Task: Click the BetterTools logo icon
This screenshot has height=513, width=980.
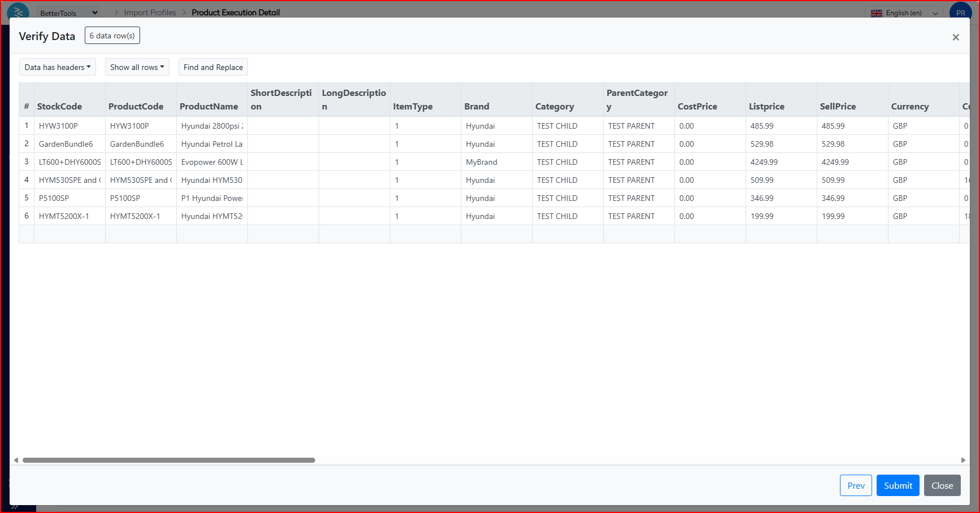Action: [x=18, y=11]
